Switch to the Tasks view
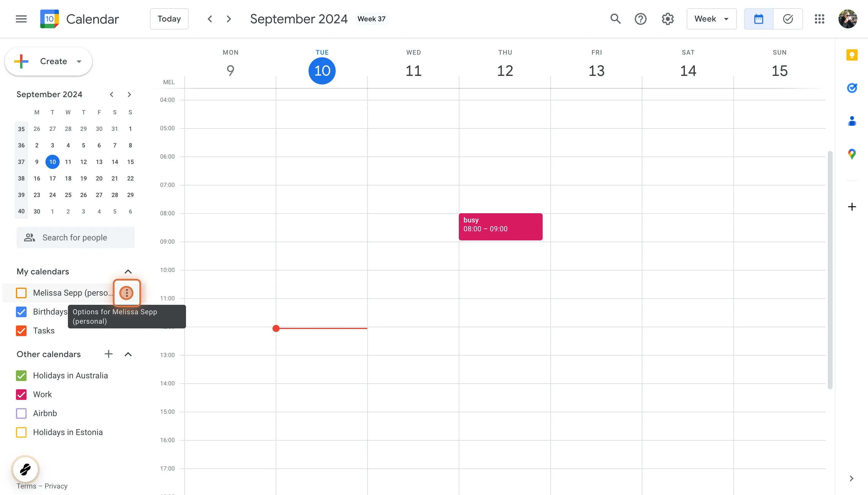868x495 pixels. 788,19
